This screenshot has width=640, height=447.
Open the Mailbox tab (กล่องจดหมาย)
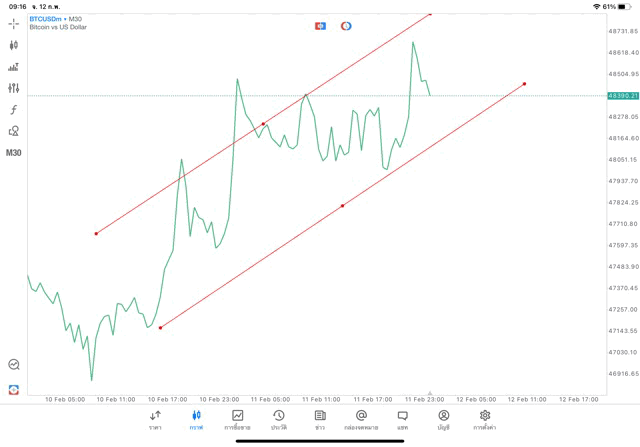pos(361,419)
